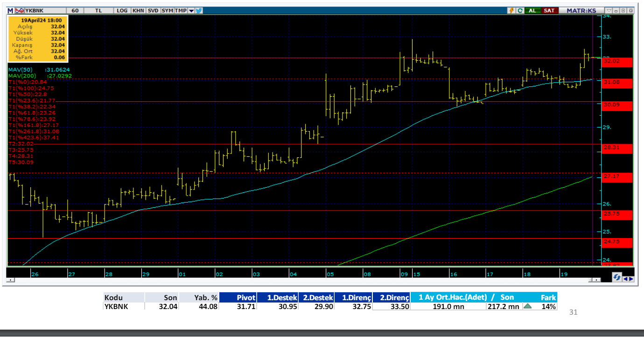Viewport: 644px width, 338px height.
Task: Select the 31.08 red price label
Action: tap(617, 83)
